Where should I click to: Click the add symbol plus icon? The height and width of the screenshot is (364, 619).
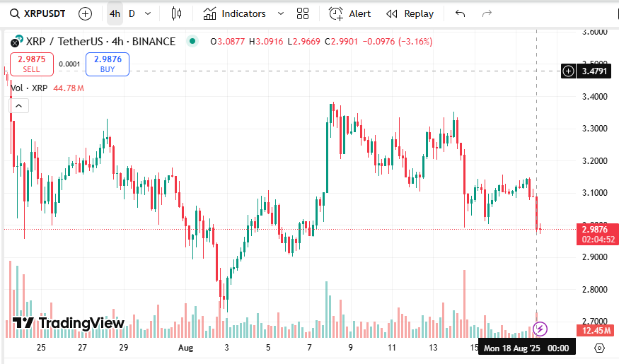pos(86,13)
